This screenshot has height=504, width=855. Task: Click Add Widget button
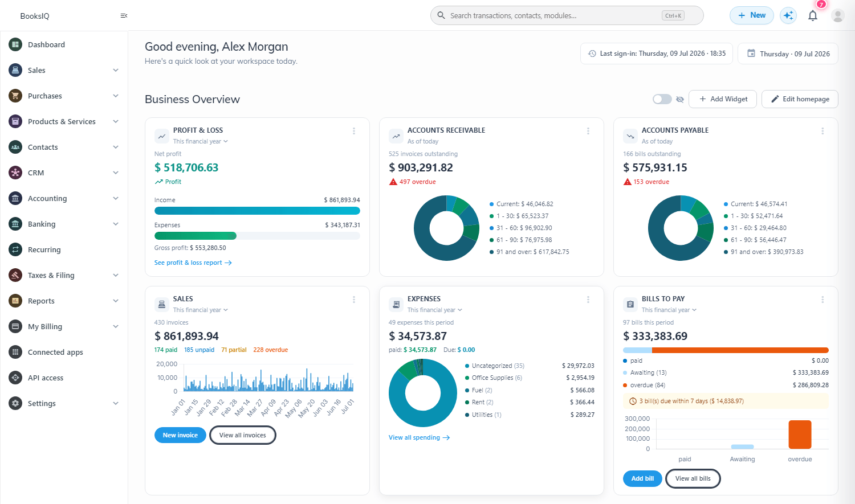pyautogui.click(x=723, y=99)
